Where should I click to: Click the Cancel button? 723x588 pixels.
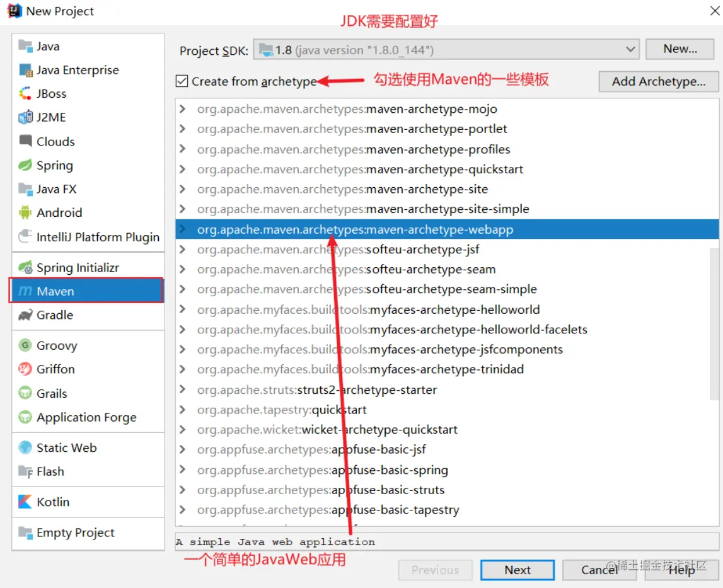tap(599, 570)
